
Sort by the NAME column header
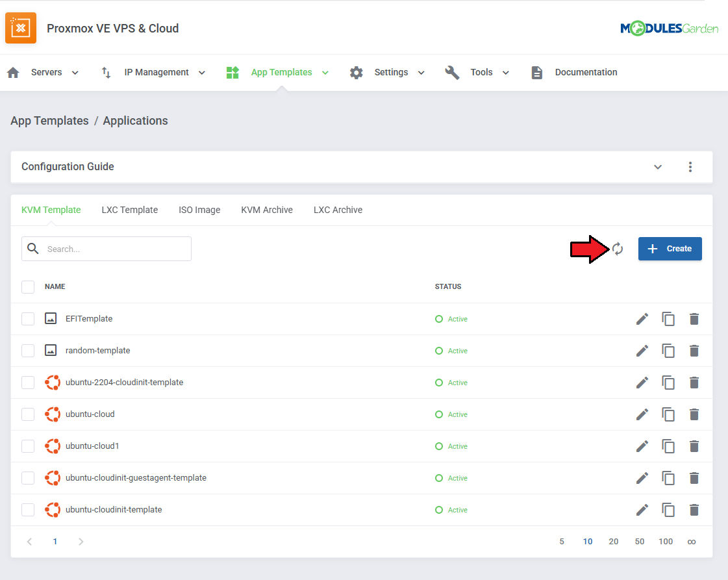click(55, 287)
